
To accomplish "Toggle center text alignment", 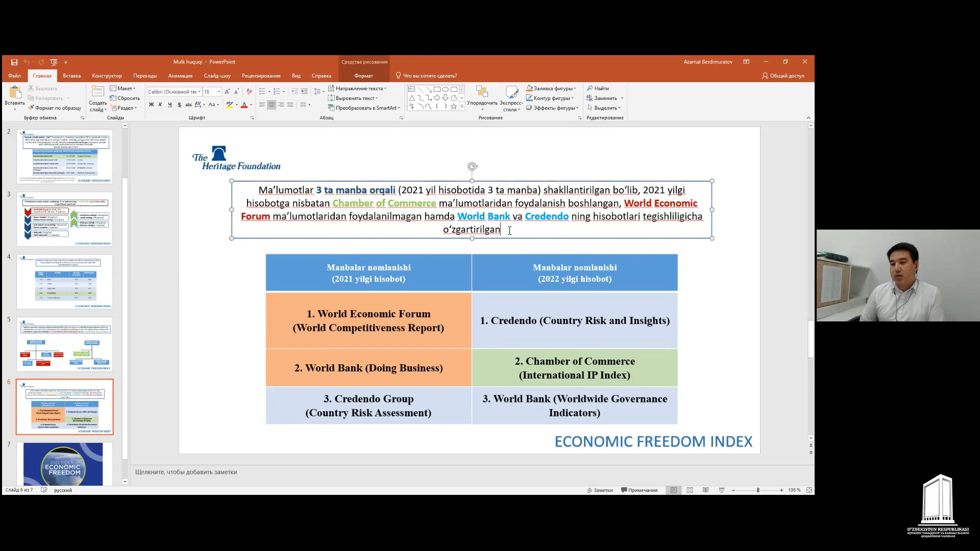I will click(272, 105).
